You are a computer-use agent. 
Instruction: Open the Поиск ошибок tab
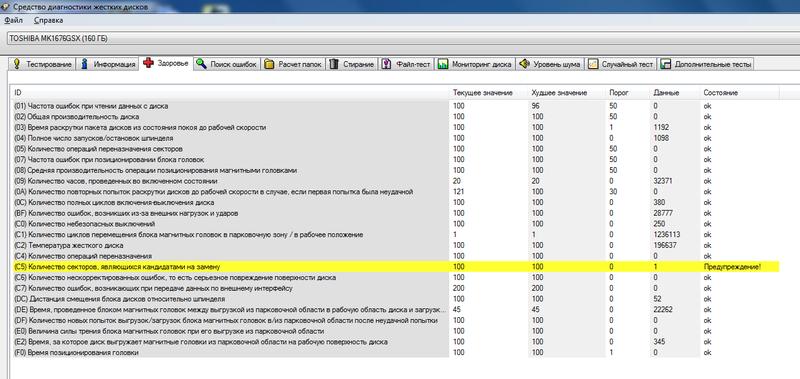[227, 64]
